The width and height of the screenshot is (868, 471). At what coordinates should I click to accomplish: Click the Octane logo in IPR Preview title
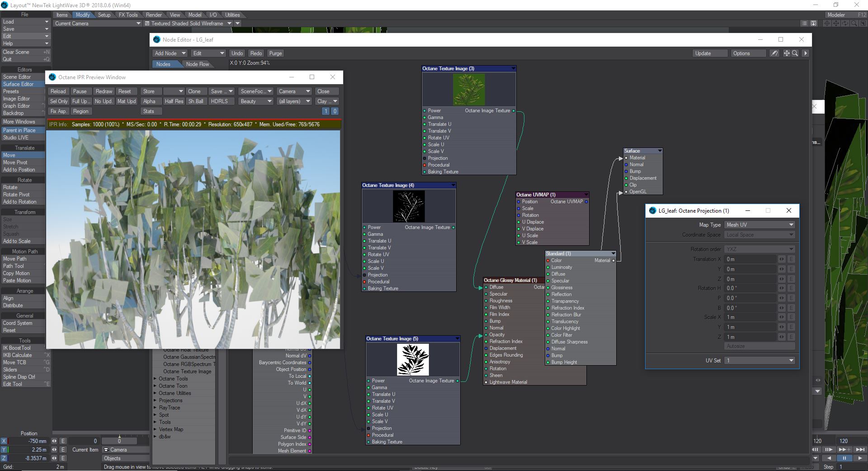pyautogui.click(x=52, y=77)
